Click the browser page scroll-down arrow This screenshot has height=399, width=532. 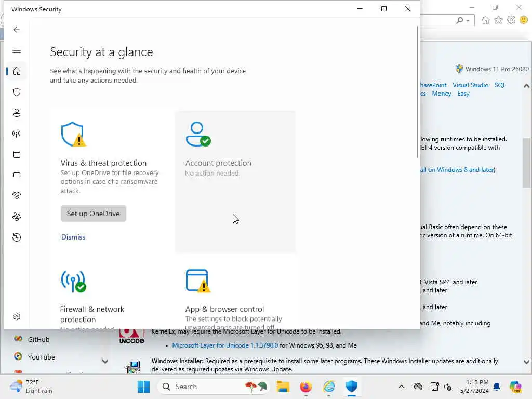[526, 362]
